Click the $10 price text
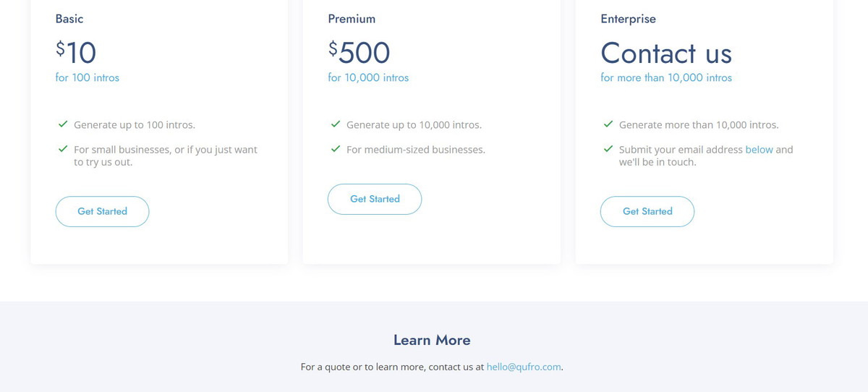 tap(76, 52)
